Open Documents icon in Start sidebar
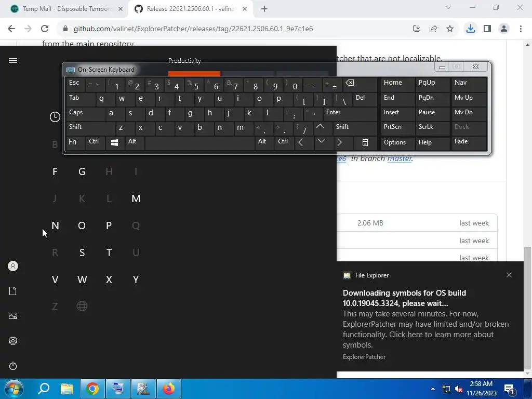Image resolution: width=532 pixels, height=399 pixels. (x=13, y=291)
